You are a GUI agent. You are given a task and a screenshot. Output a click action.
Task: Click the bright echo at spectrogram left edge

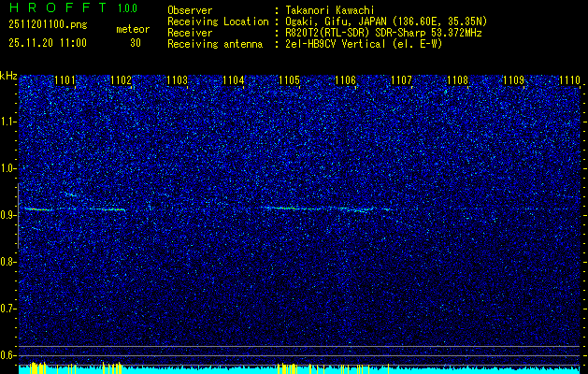click(x=36, y=209)
